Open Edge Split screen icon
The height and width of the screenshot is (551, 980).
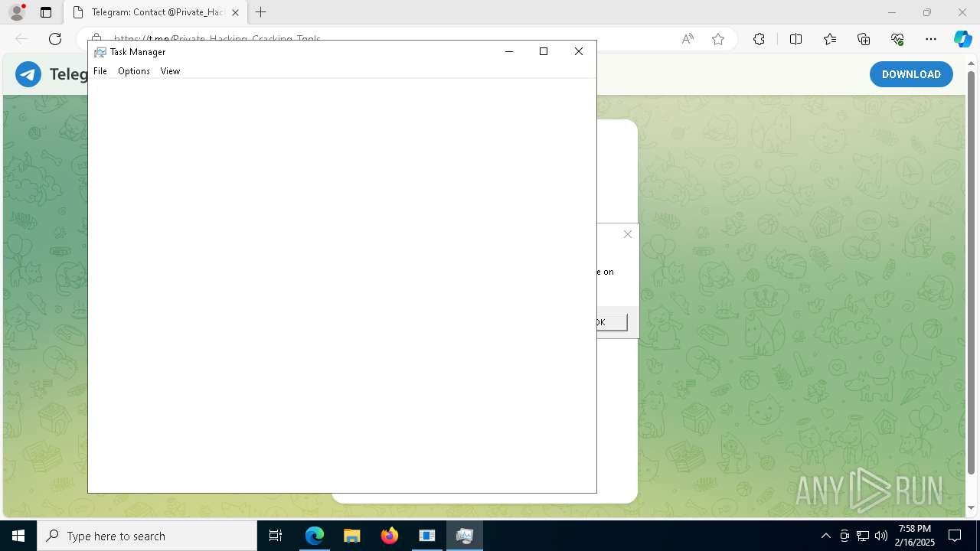[x=795, y=39]
